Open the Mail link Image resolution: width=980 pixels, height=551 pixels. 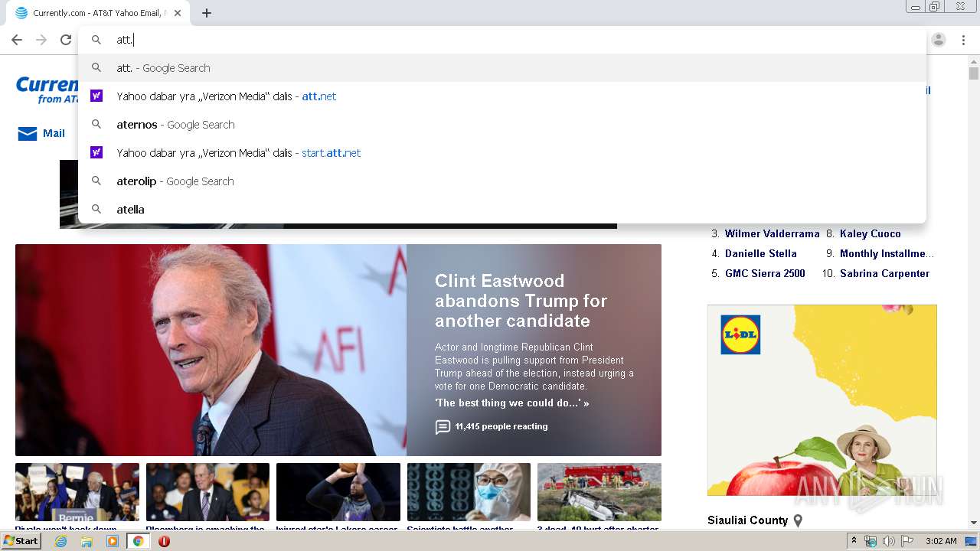click(x=54, y=133)
